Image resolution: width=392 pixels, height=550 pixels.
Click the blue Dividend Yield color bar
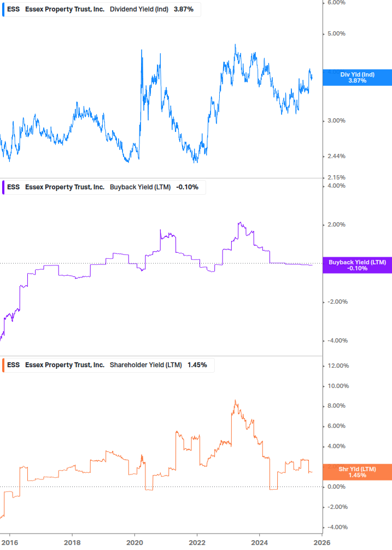(3, 9)
